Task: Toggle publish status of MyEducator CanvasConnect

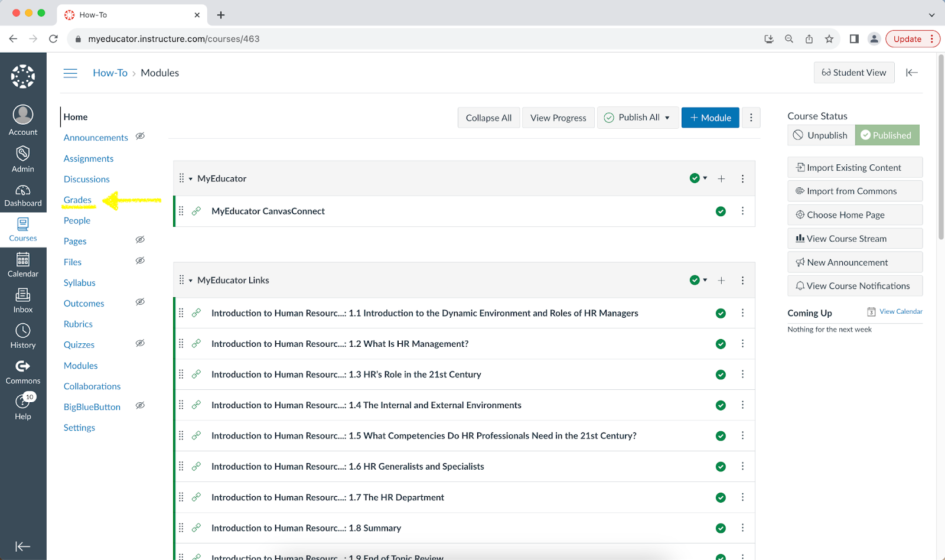Action: coord(721,211)
